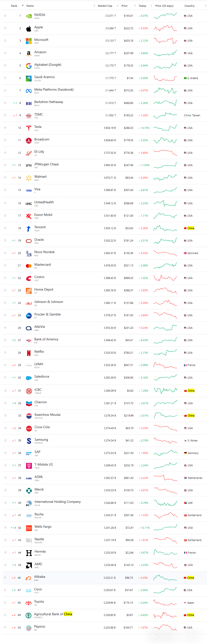The image size is (207, 644).
Task: Open Wells Fargo's 30-day price sparkline
Action: [165, 527]
